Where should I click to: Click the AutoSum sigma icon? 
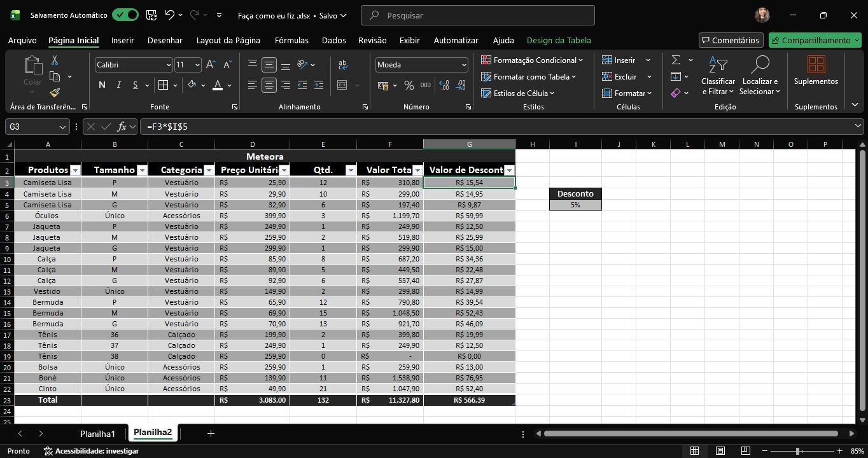[x=676, y=60]
